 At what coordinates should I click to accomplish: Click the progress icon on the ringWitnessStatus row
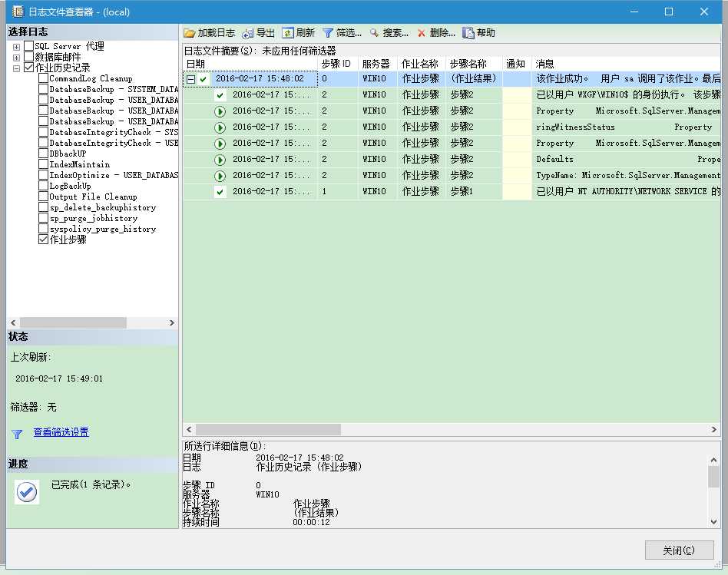pos(220,127)
